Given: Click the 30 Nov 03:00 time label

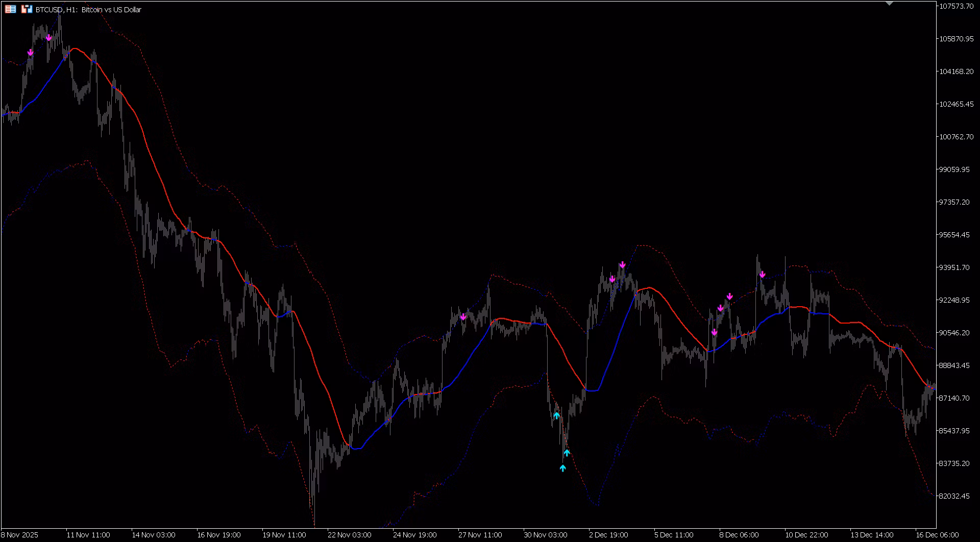Looking at the screenshot, I should pos(545,535).
